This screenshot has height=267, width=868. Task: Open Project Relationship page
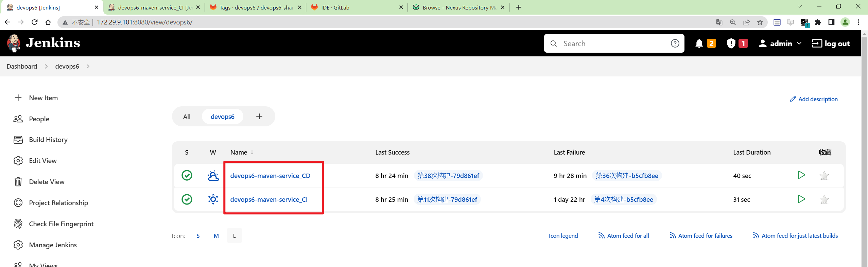pos(58,203)
